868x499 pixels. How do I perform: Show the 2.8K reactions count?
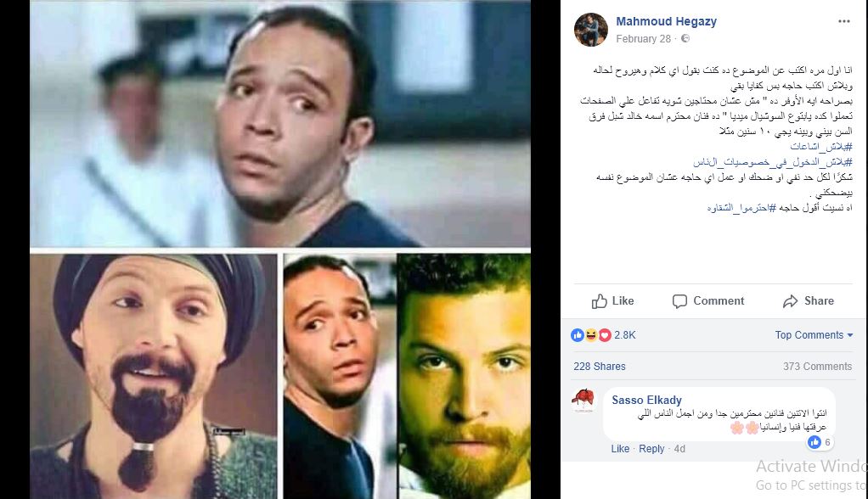(x=625, y=335)
